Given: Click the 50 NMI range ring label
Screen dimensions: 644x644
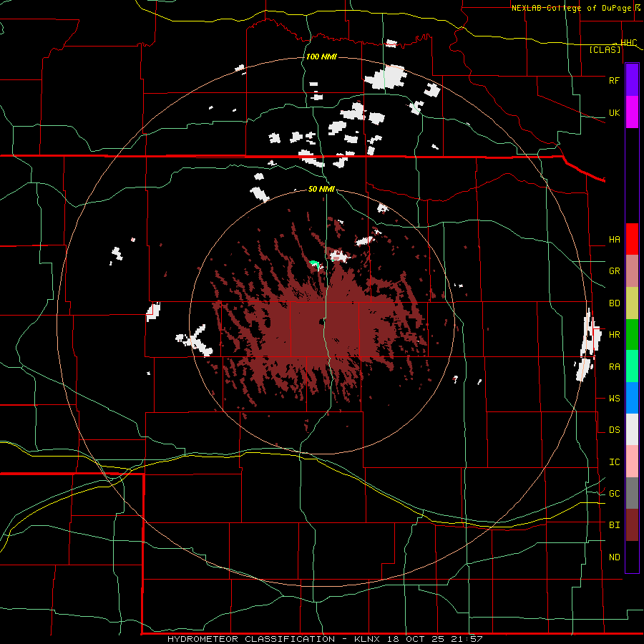Looking at the screenshot, I should tap(321, 189).
